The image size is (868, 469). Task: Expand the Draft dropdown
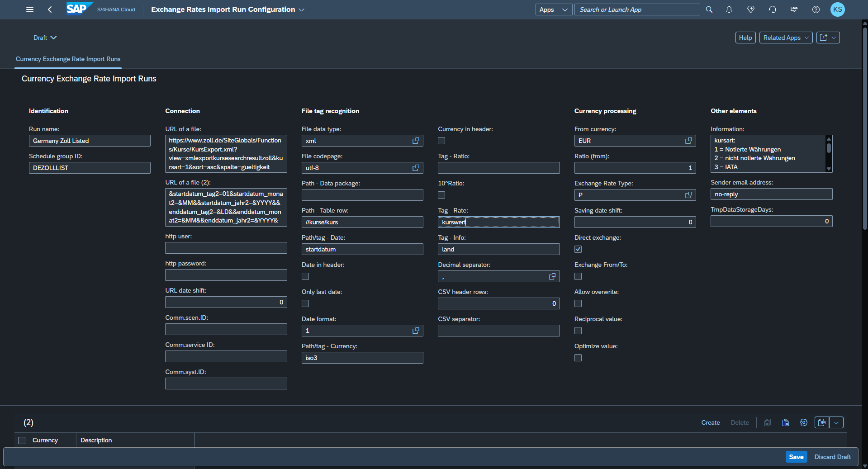tap(45, 38)
